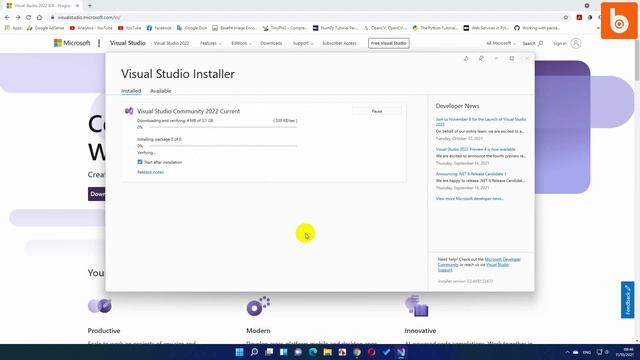Open Subscriber Access nav item
This screenshot has width=640, height=360.
339,43
